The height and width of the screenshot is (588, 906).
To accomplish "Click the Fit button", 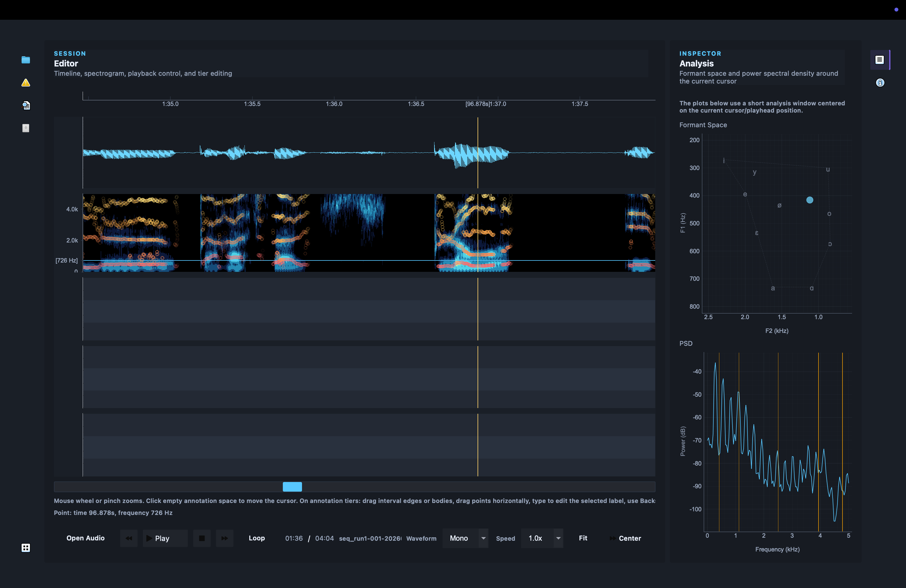I will 583,538.
